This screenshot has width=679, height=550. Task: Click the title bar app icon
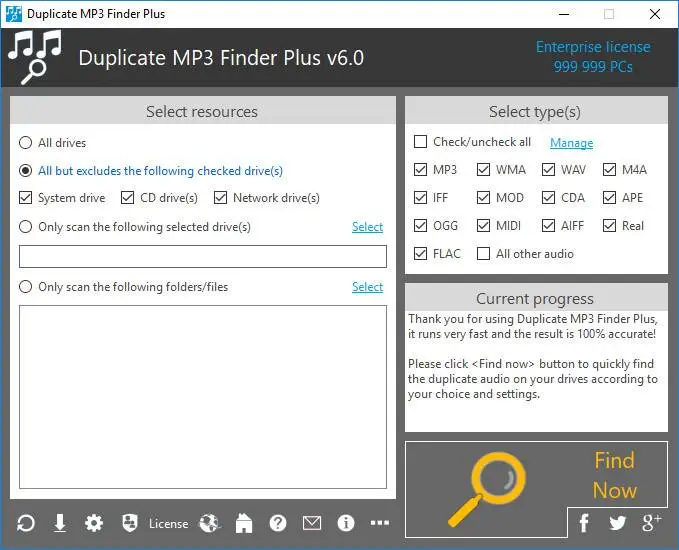14,14
